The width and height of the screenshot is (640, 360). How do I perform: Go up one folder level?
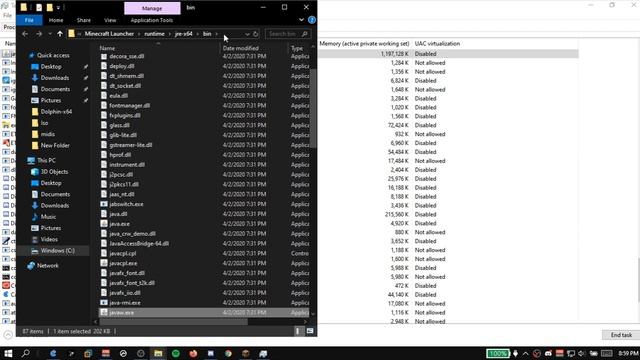pyautogui.click(x=60, y=34)
